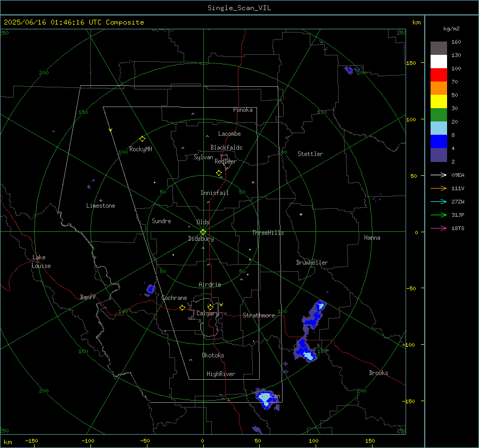Click the asterisk marker beside Limestone
The width and height of the screenshot is (479, 448).
pos(101,201)
